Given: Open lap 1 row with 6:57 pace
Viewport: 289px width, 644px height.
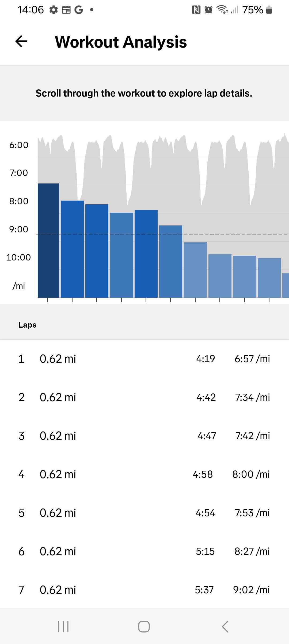Looking at the screenshot, I should [x=144, y=359].
